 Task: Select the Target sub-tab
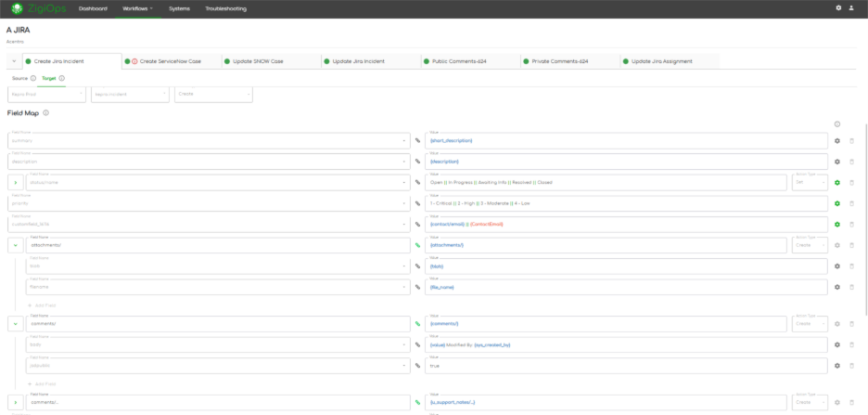click(x=49, y=78)
